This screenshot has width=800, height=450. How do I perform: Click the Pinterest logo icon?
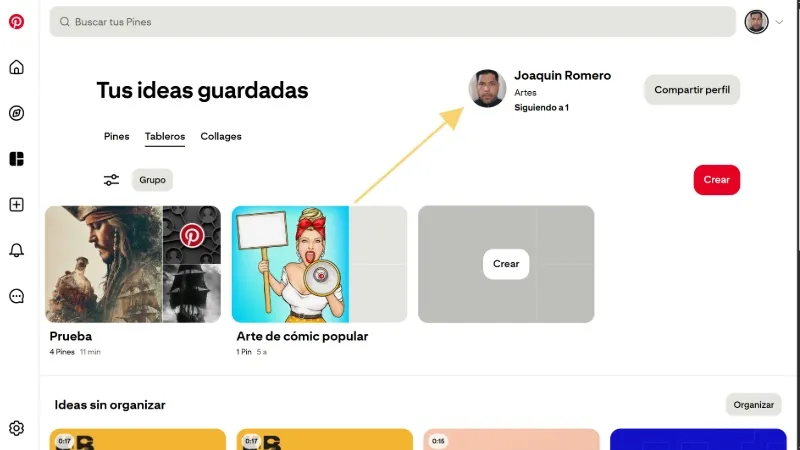[16, 21]
